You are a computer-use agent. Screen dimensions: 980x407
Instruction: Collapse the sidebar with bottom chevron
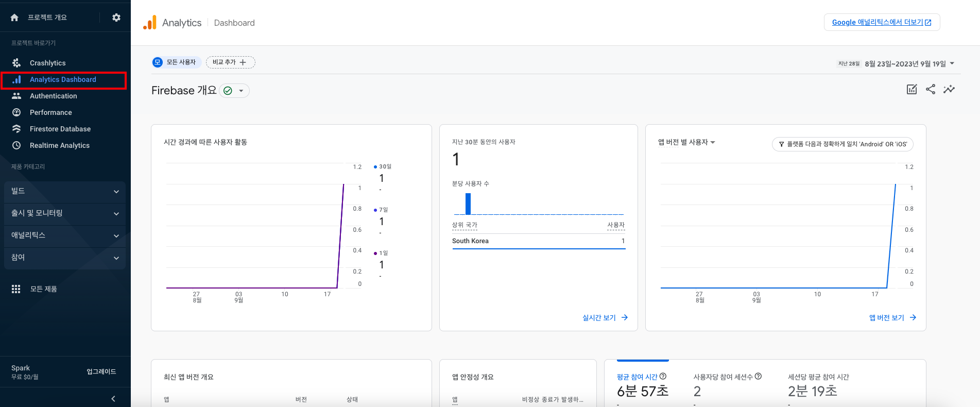pos(113,399)
